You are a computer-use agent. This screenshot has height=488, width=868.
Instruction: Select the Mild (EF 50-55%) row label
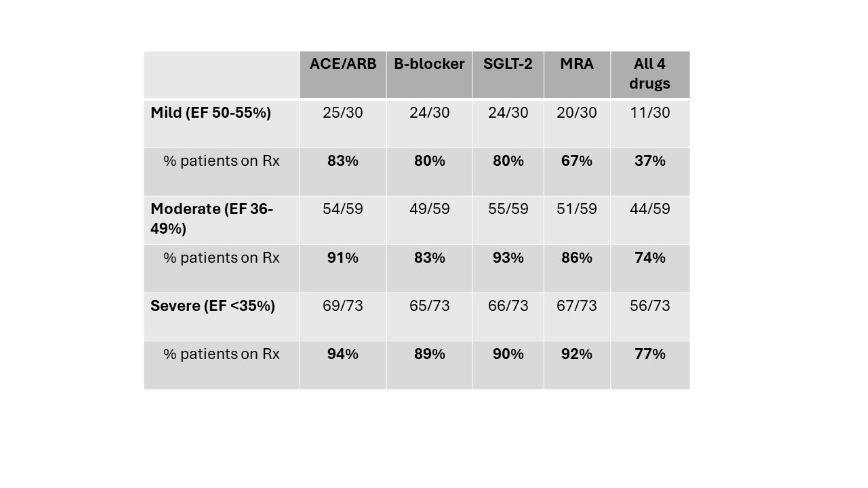(x=211, y=112)
